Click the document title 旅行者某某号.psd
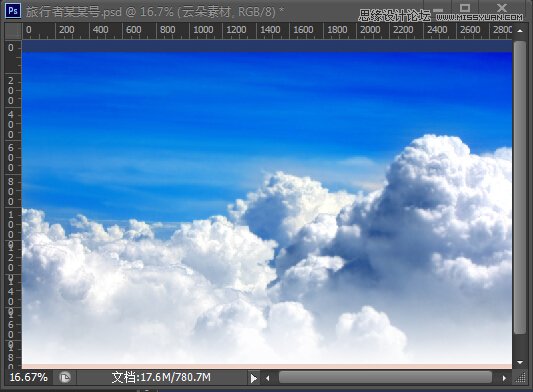Screen dimensions: 533x392 pos(74,12)
